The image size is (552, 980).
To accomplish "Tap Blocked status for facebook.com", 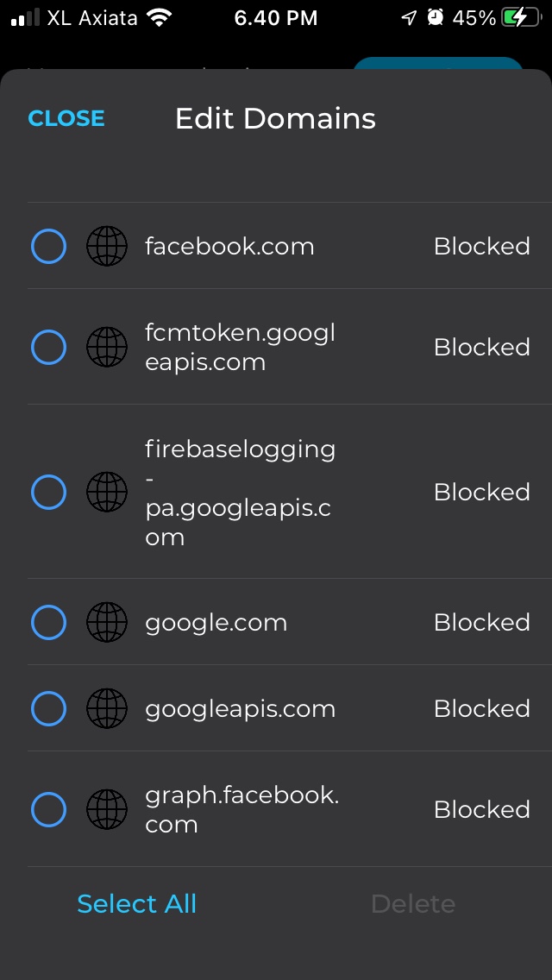I will pos(481,247).
